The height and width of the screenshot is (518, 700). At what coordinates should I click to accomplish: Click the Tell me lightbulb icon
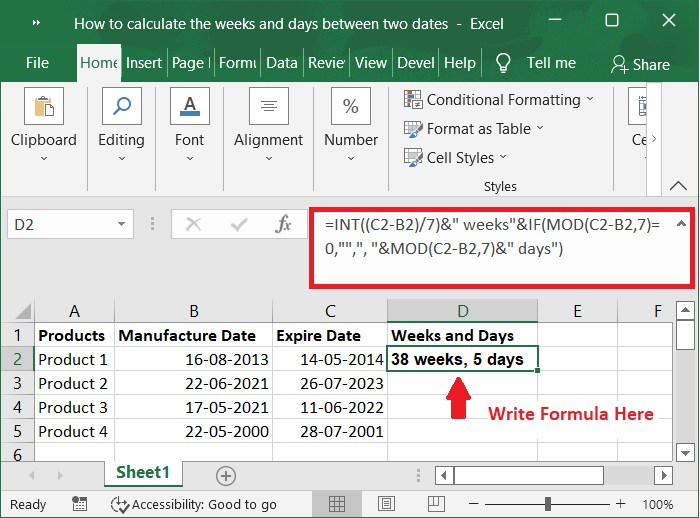[x=504, y=63]
